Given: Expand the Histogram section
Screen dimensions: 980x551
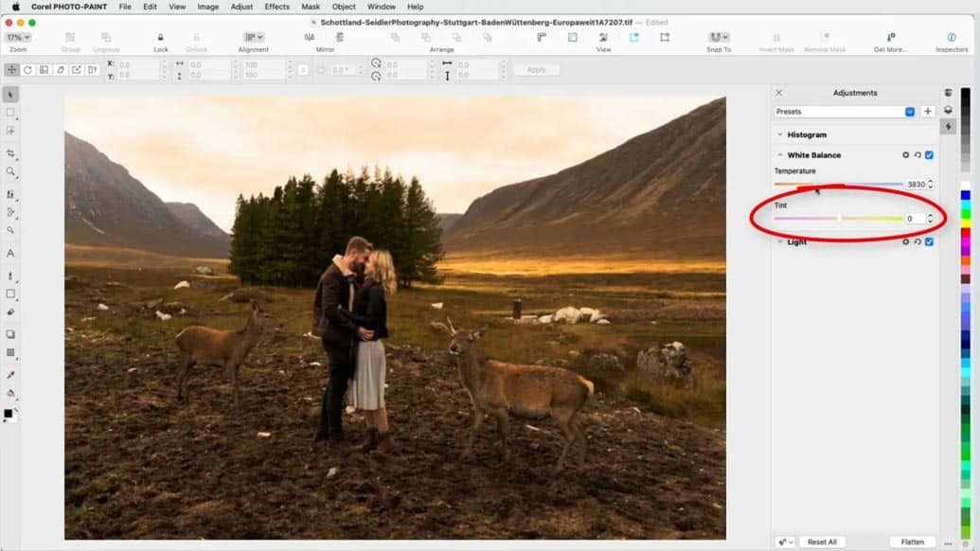Looking at the screenshot, I should point(779,135).
